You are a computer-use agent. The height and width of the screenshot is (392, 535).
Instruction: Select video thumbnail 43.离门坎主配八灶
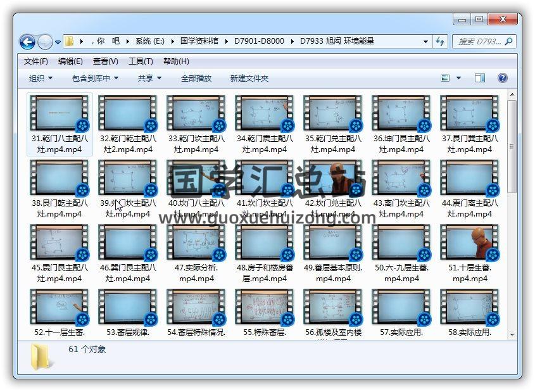point(401,178)
